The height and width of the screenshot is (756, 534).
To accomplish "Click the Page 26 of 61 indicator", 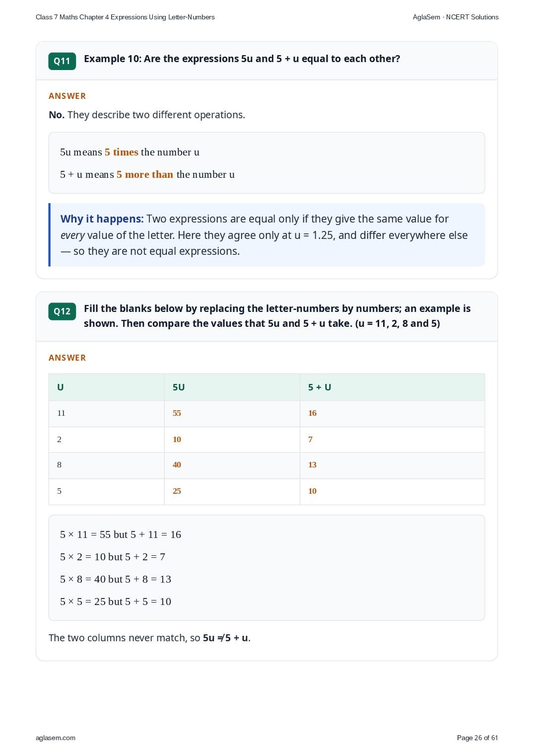I will tap(477, 738).
